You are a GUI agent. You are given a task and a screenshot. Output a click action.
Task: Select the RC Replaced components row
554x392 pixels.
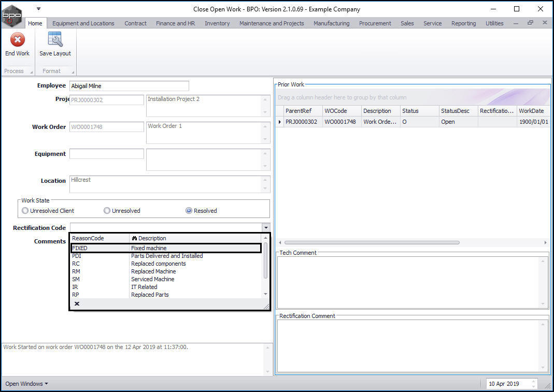[166, 264]
